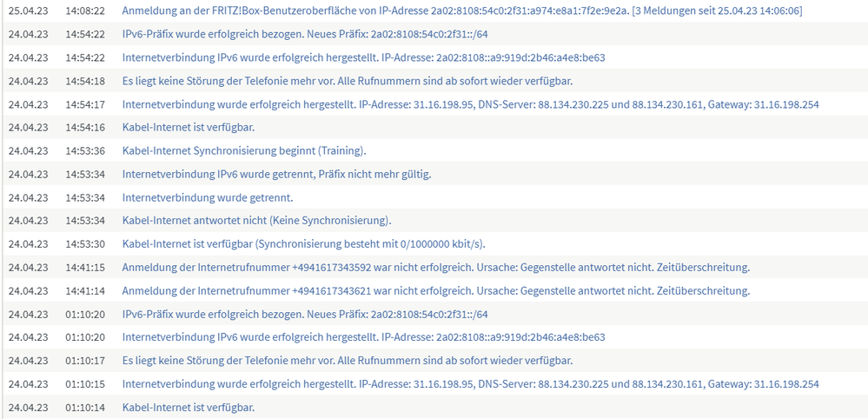The width and height of the screenshot is (868, 419).
Task: Open failed registration message for +4941617343592
Action: [435, 268]
